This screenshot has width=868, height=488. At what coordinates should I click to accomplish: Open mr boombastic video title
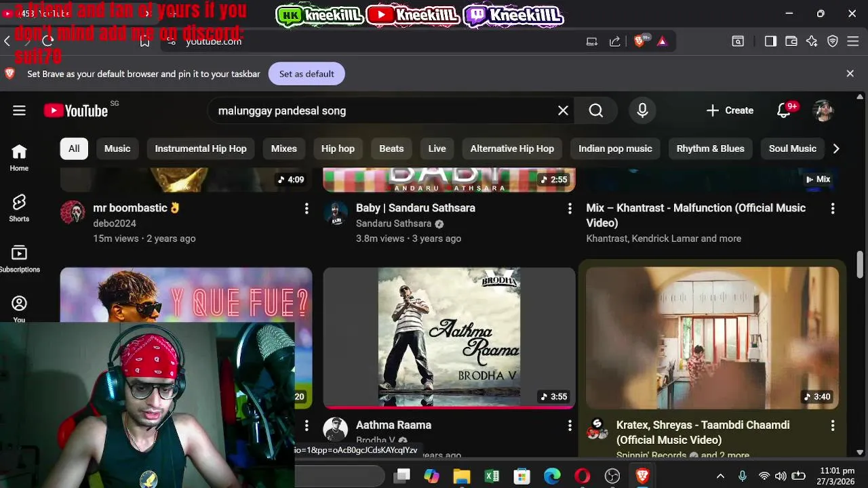pyautogui.click(x=136, y=208)
